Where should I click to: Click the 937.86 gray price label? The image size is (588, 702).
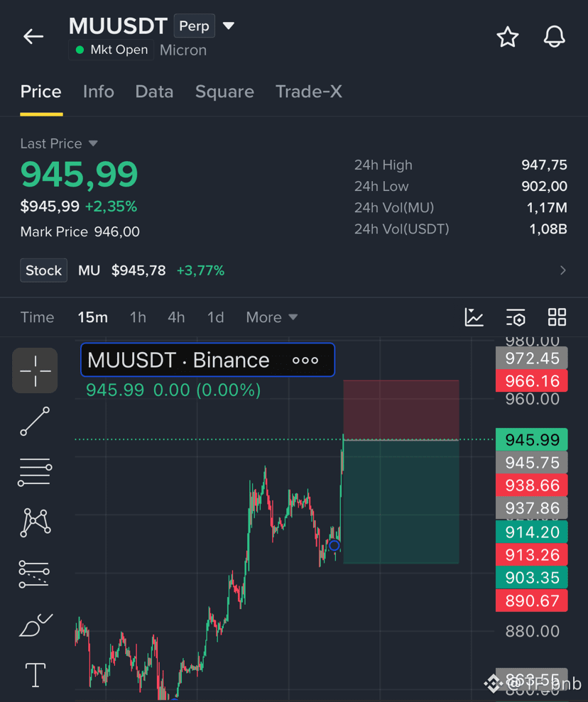(532, 508)
